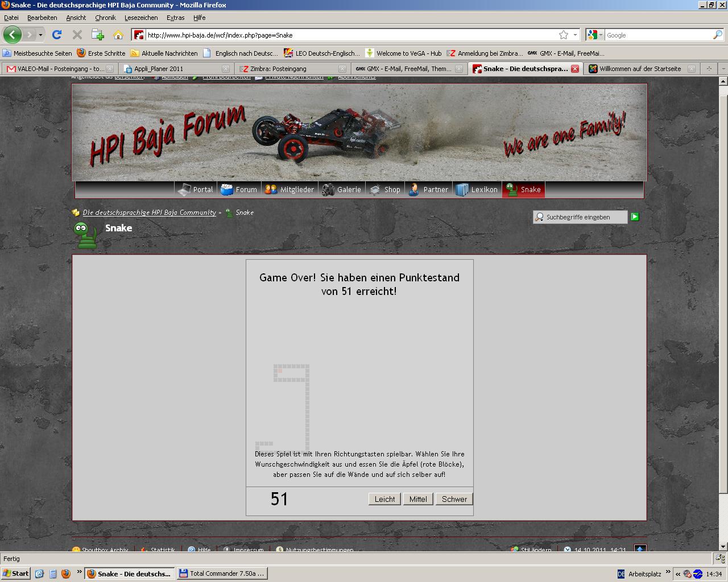Launch Firefox from the quick launch bar
The width and height of the screenshot is (728, 582).
(x=65, y=573)
